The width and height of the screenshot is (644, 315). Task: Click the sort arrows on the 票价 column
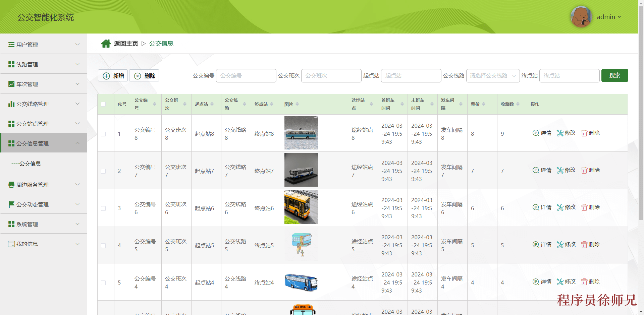click(x=483, y=104)
